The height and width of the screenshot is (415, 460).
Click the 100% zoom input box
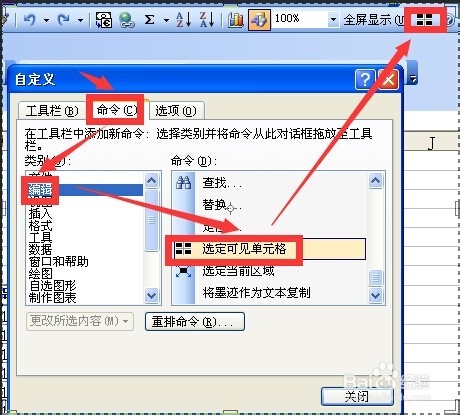[x=300, y=18]
